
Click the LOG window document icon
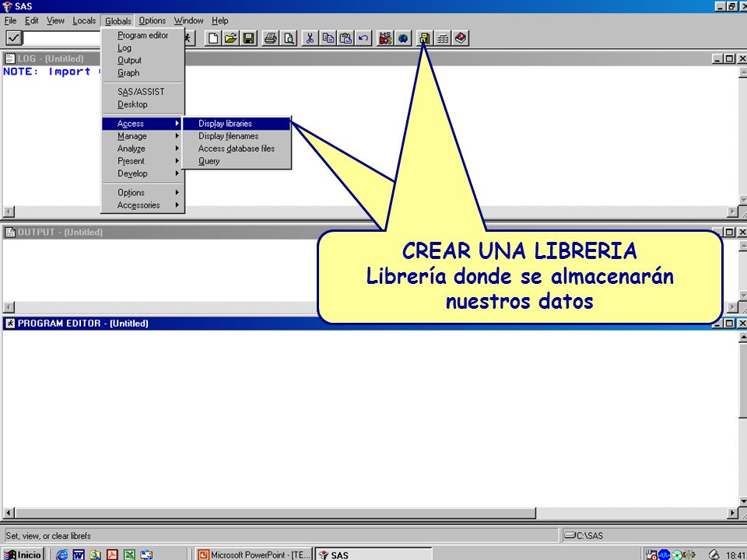point(9,58)
